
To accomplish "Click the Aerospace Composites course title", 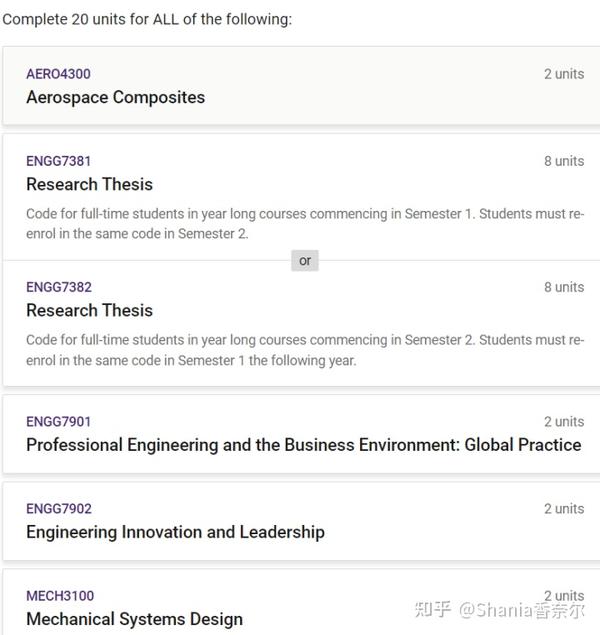I will [115, 97].
